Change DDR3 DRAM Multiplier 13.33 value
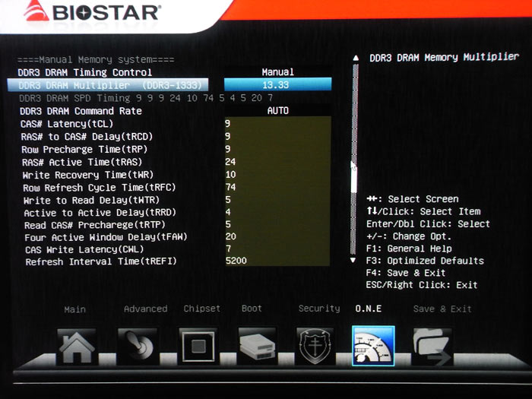 click(x=277, y=84)
